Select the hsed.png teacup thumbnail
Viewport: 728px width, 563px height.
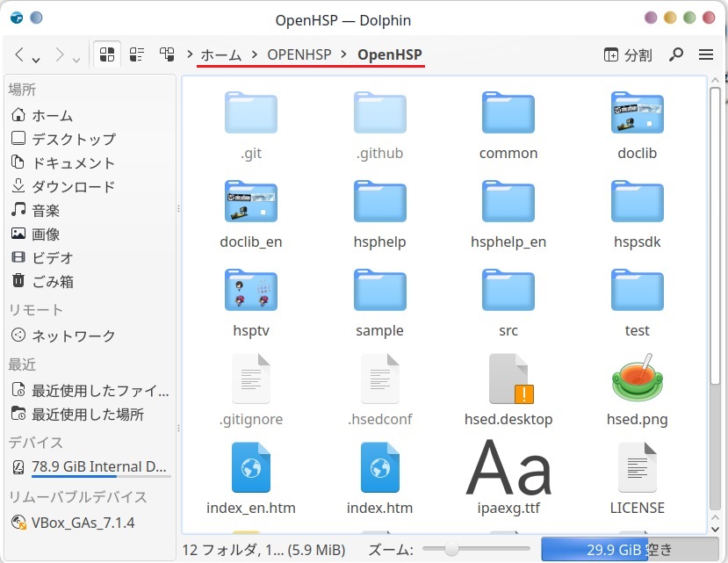pos(637,377)
